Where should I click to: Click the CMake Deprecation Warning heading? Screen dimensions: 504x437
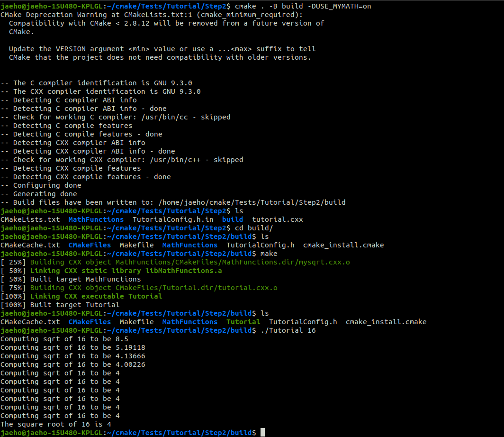pos(57,14)
